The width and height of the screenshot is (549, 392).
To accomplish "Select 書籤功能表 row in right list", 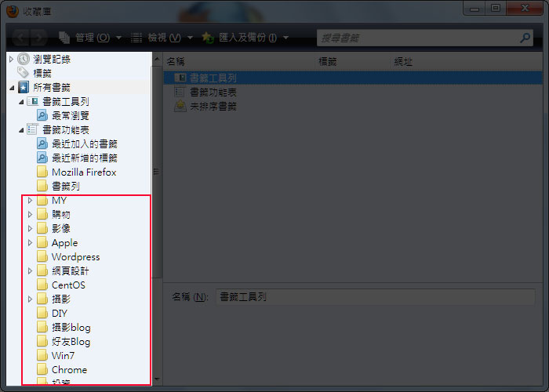I will point(353,92).
